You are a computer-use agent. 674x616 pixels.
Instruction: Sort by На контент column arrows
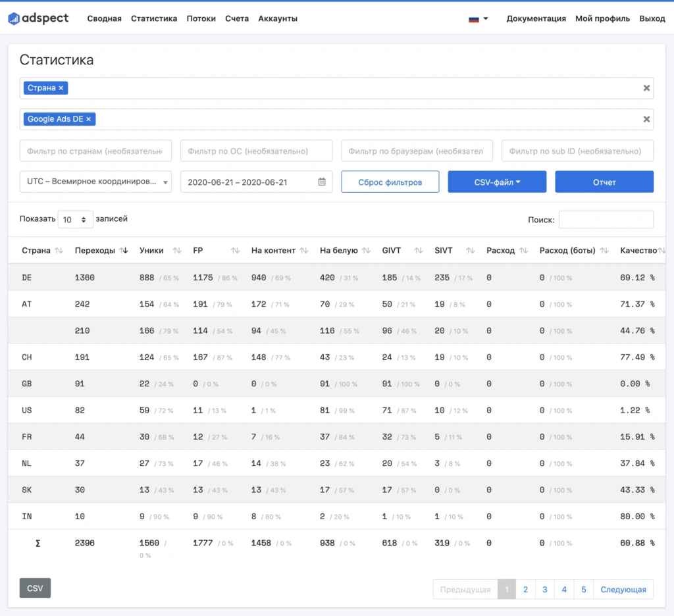click(x=304, y=250)
